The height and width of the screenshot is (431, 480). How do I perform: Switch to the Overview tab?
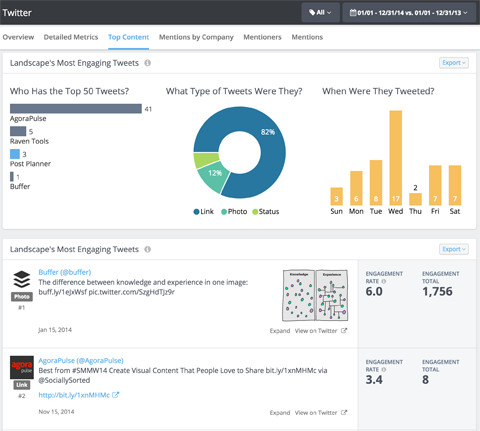click(18, 37)
